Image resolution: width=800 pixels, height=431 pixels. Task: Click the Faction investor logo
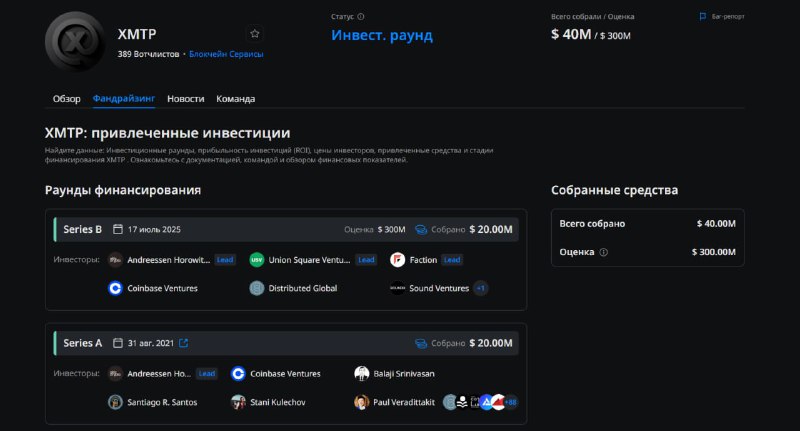397,260
